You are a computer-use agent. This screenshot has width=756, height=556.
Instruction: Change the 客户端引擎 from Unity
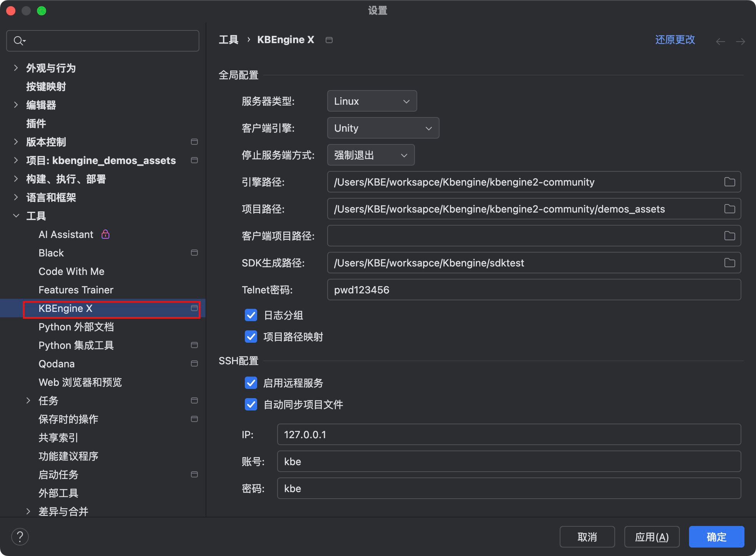[x=383, y=128]
